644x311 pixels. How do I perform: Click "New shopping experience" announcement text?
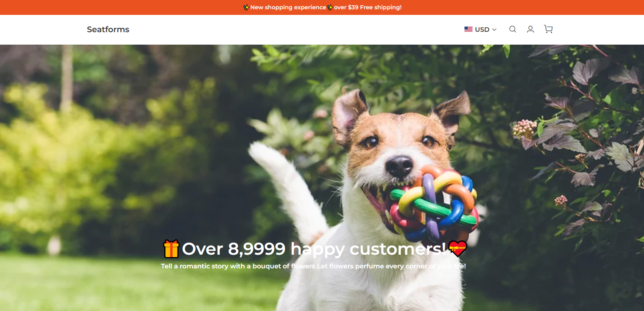coord(288,7)
